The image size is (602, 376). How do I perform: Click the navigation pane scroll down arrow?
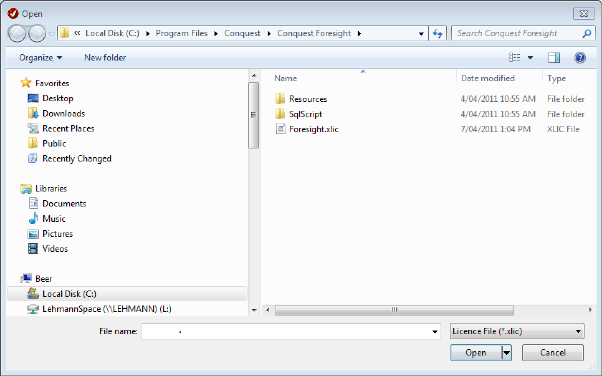[x=254, y=310]
